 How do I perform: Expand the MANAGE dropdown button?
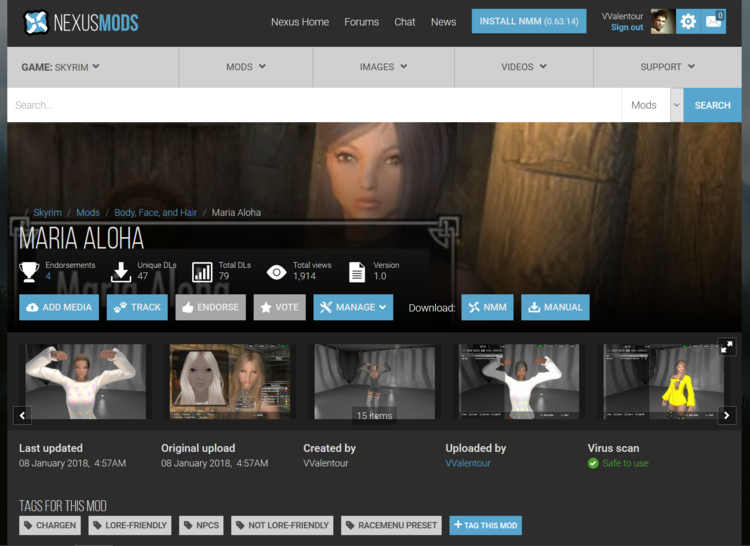(353, 307)
